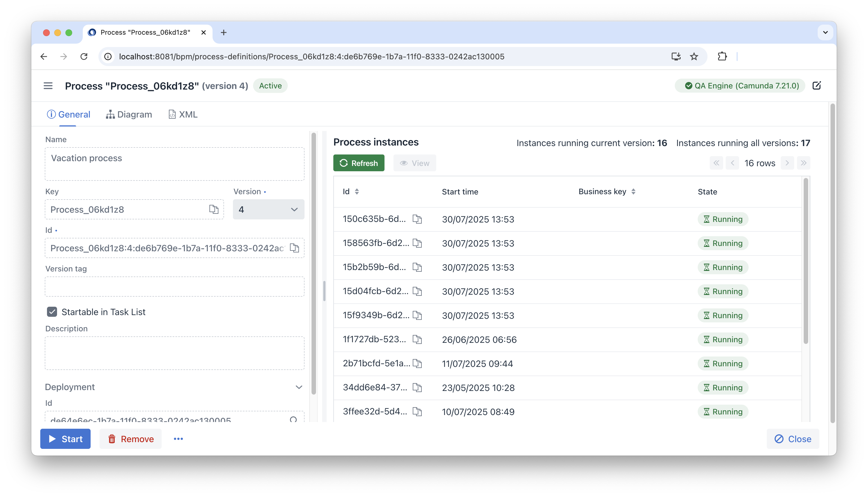This screenshot has height=497, width=868.
Task: Click the install app icon in address bar
Action: pyautogui.click(x=676, y=56)
